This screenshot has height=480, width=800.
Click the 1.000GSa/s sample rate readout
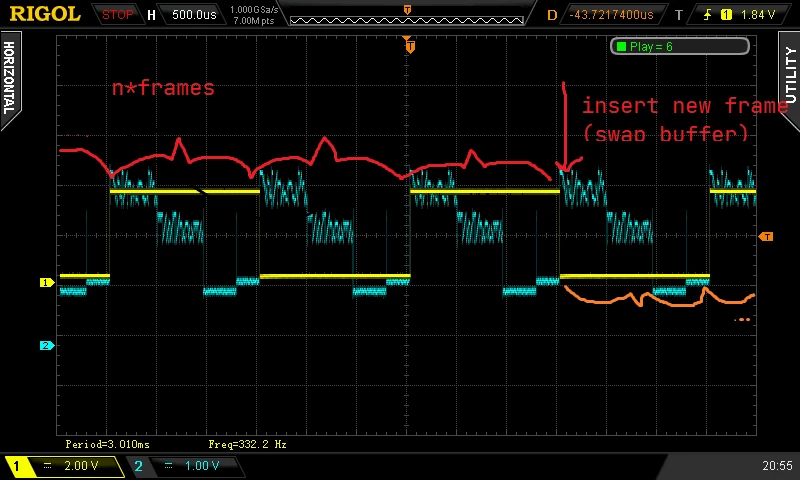point(254,10)
